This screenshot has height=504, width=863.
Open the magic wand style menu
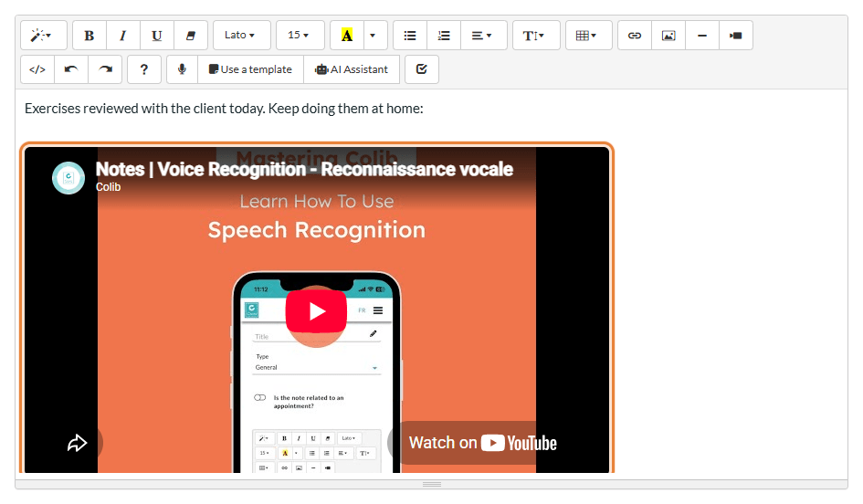click(x=44, y=36)
